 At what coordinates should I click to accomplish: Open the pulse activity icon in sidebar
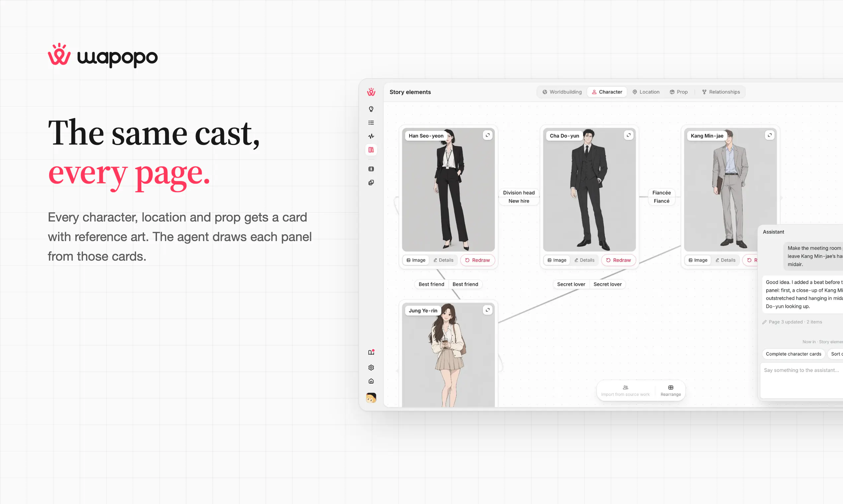point(371,136)
